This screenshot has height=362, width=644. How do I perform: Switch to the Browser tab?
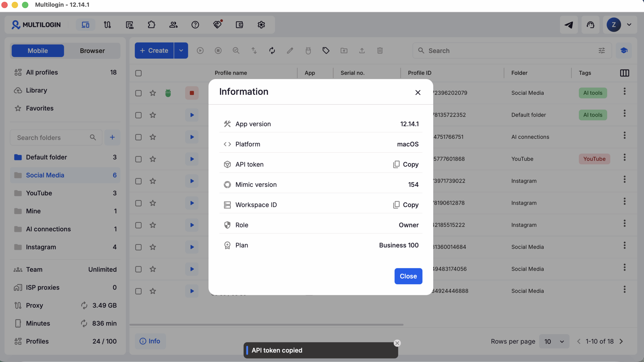[x=92, y=51]
